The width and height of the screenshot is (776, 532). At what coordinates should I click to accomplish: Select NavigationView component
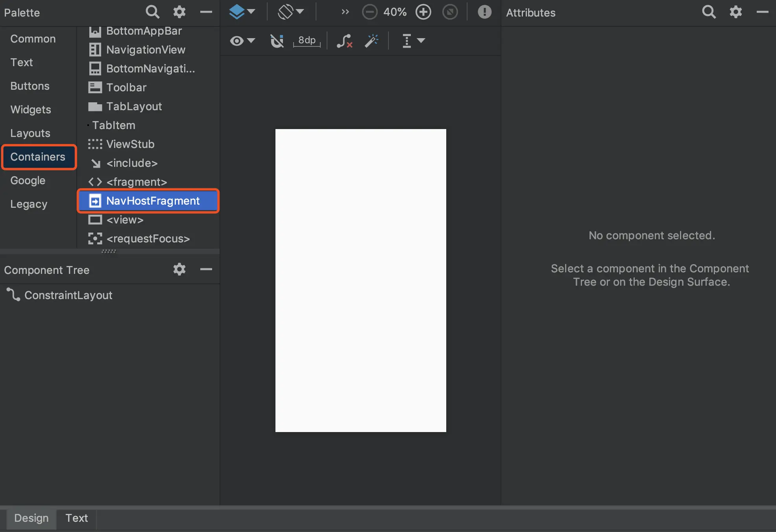(x=148, y=50)
